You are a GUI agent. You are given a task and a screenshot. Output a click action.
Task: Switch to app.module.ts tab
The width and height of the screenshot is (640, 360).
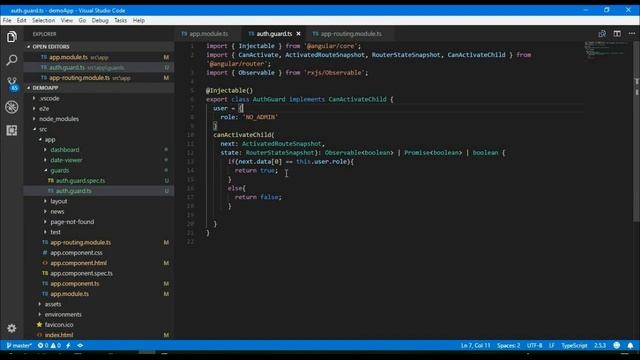pos(208,34)
